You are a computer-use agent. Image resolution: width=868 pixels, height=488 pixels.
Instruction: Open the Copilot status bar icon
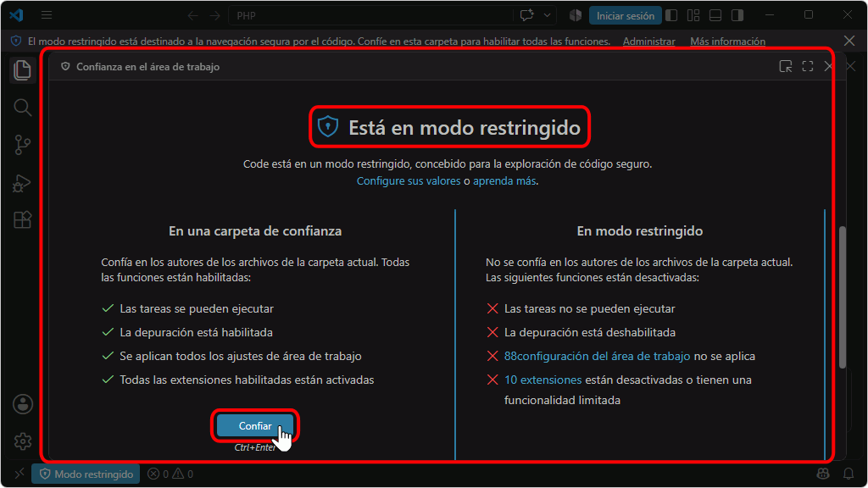coord(823,474)
